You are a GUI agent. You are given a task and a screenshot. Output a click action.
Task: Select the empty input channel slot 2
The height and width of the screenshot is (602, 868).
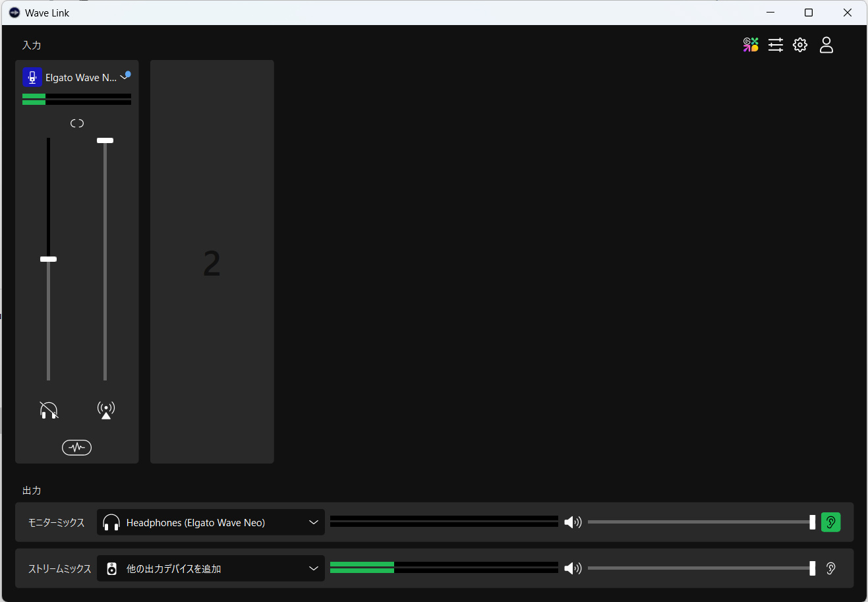[x=212, y=262]
